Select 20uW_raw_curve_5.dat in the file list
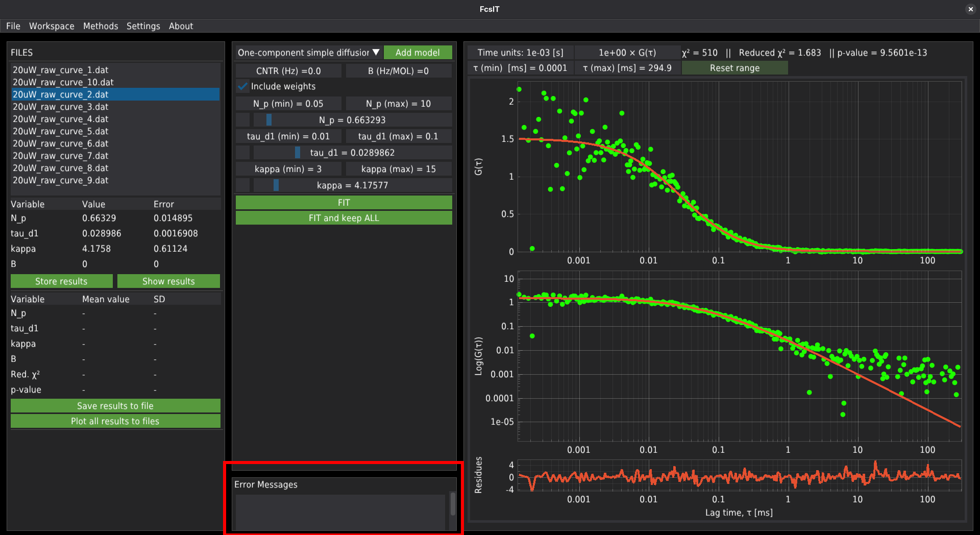Viewport: 980px width, 535px height. click(x=61, y=131)
